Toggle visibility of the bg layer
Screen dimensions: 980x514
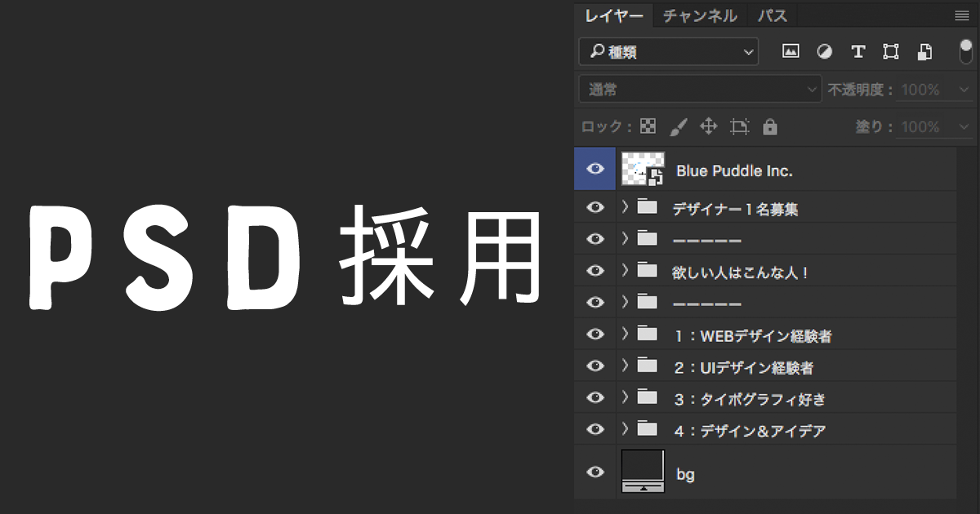click(595, 472)
